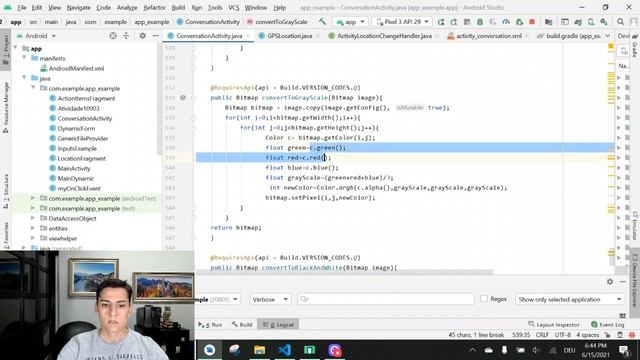Click the green Debug bug icon

coord(480,22)
